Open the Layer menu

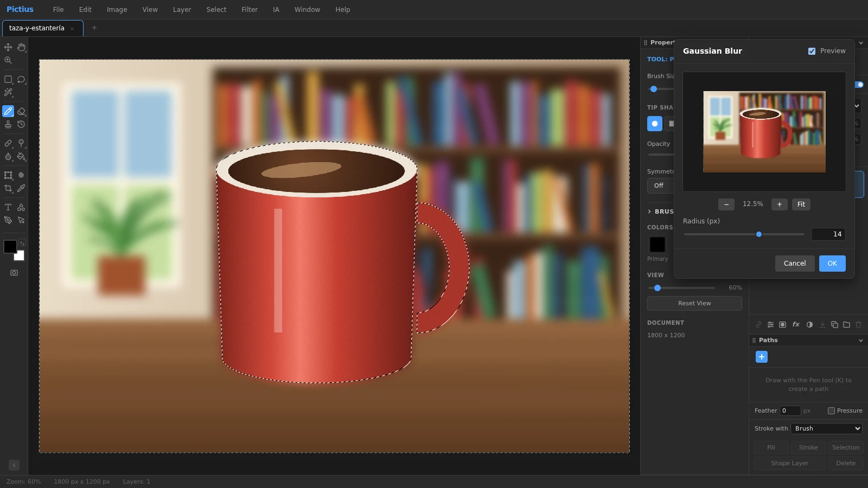coord(182,10)
